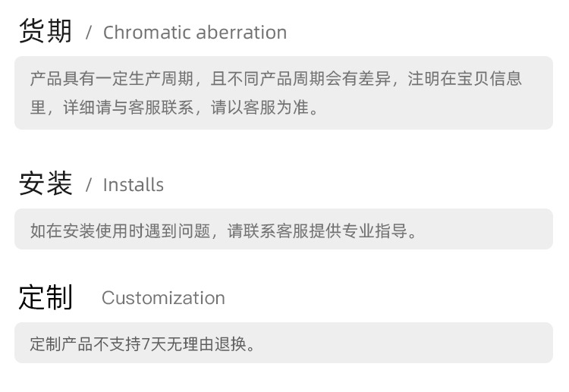This screenshot has width=569, height=392.
Task: Click the slash after 安装
Action: pyautogui.click(x=89, y=185)
